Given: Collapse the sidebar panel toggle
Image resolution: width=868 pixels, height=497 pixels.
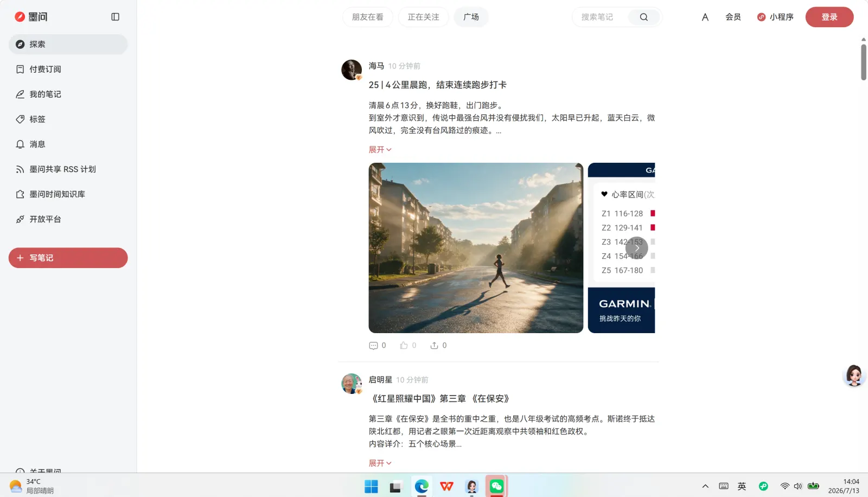Looking at the screenshot, I should [x=115, y=17].
